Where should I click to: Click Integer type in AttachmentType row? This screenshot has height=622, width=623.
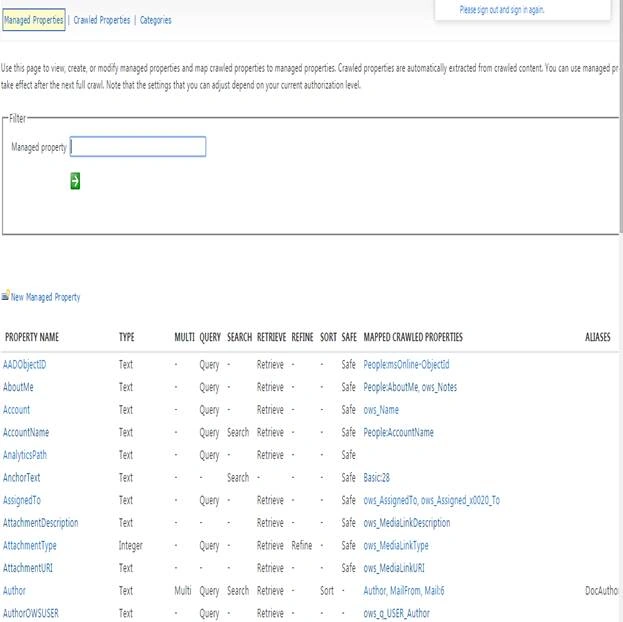click(x=130, y=545)
